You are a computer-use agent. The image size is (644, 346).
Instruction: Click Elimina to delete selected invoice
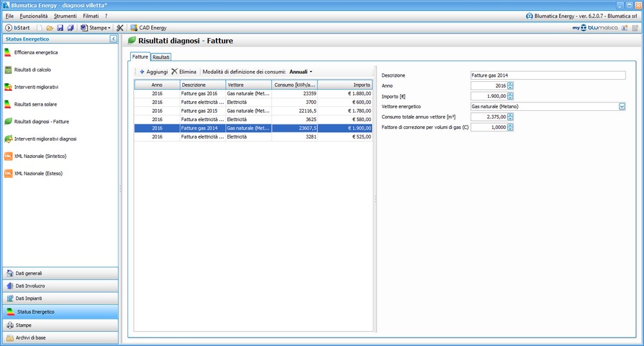click(x=184, y=72)
